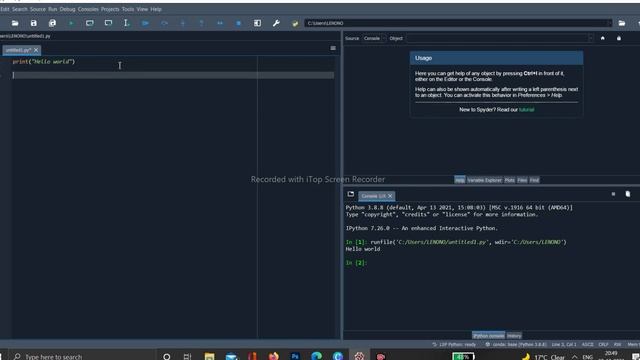
Task: Maximize the current pane with toolbar icon
Action: coord(258,23)
